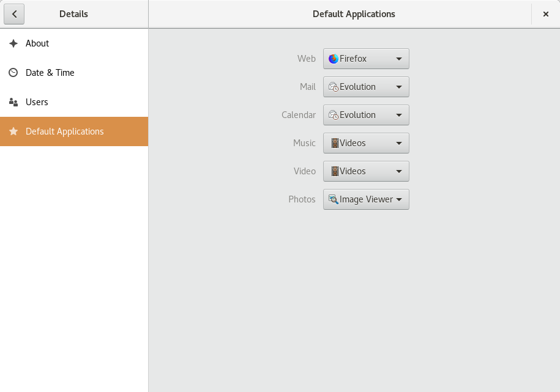Click the star icon beside Default Applications
560x392 pixels.
pos(13,131)
